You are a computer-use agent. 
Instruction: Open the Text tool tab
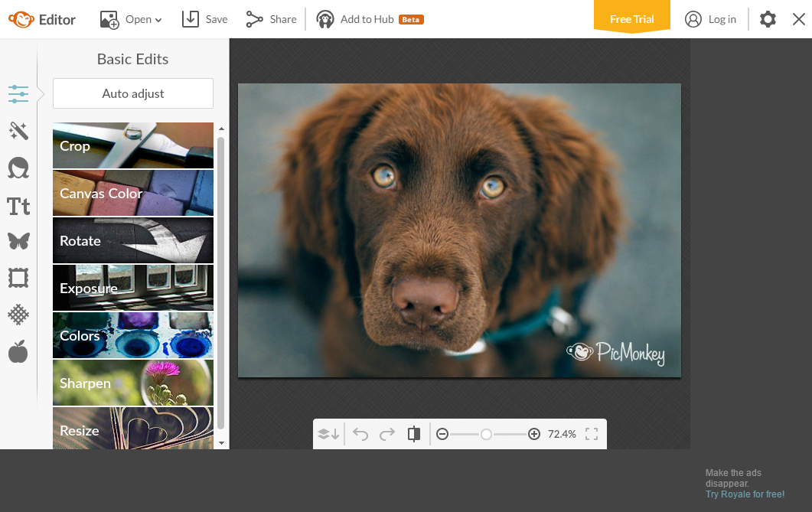point(18,206)
